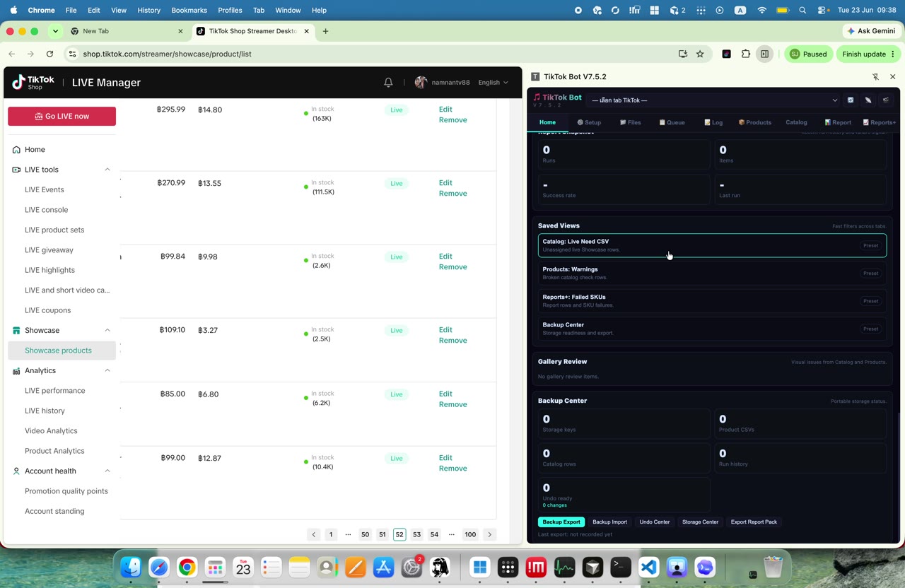This screenshot has height=588, width=905.
Task: Open the namnantv88 profile avatar
Action: [421, 83]
